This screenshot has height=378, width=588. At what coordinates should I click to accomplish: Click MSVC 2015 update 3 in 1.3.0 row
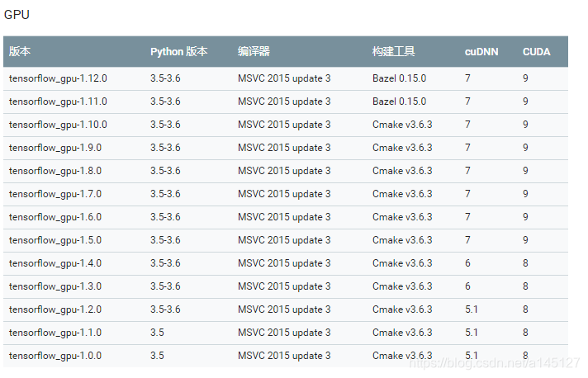pyautogui.click(x=284, y=286)
